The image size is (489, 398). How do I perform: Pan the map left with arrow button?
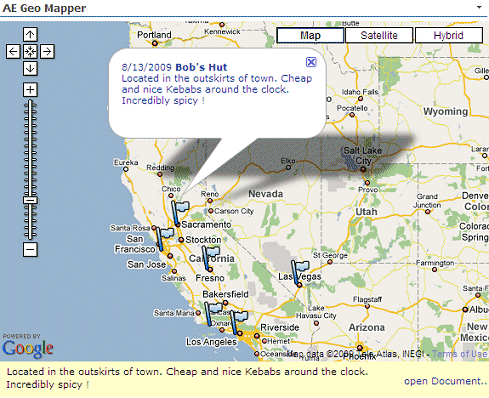pos(13,52)
